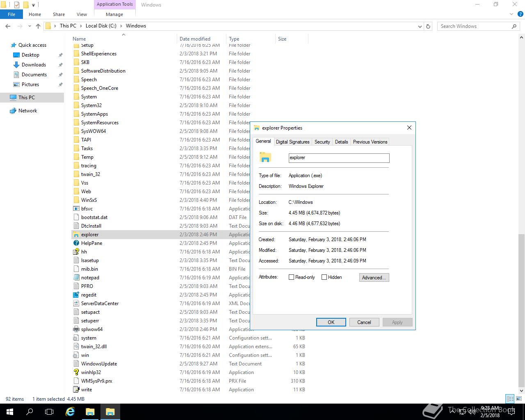
Task: Open Desktop in Quick access
Action: click(x=30, y=55)
